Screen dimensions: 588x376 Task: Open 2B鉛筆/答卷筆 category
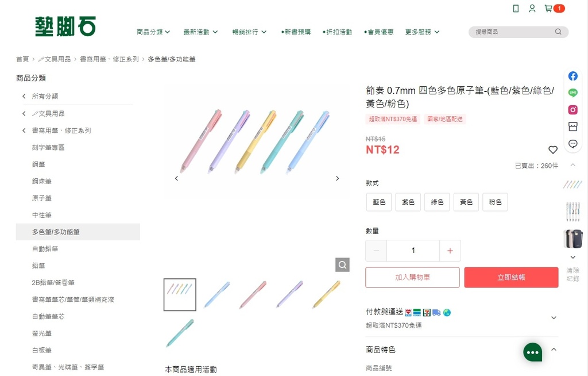tap(53, 282)
